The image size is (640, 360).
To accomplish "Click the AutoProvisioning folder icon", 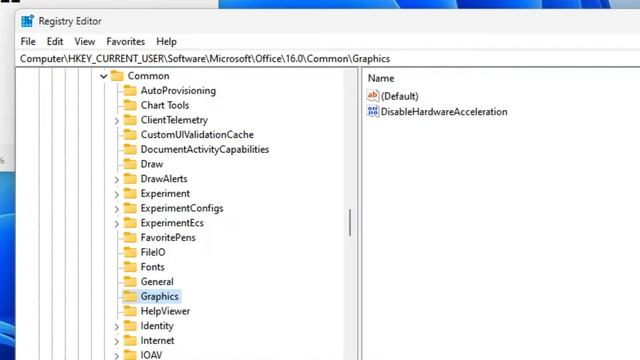I will click(130, 90).
